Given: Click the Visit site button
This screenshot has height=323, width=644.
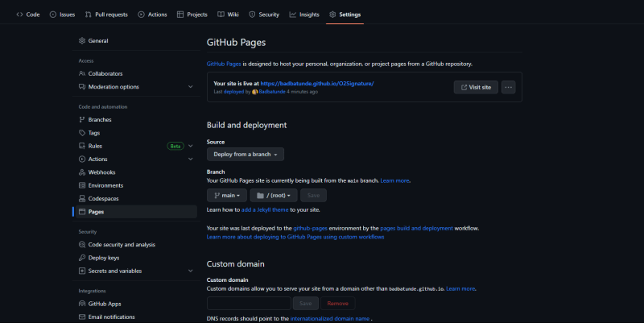Looking at the screenshot, I should (476, 87).
